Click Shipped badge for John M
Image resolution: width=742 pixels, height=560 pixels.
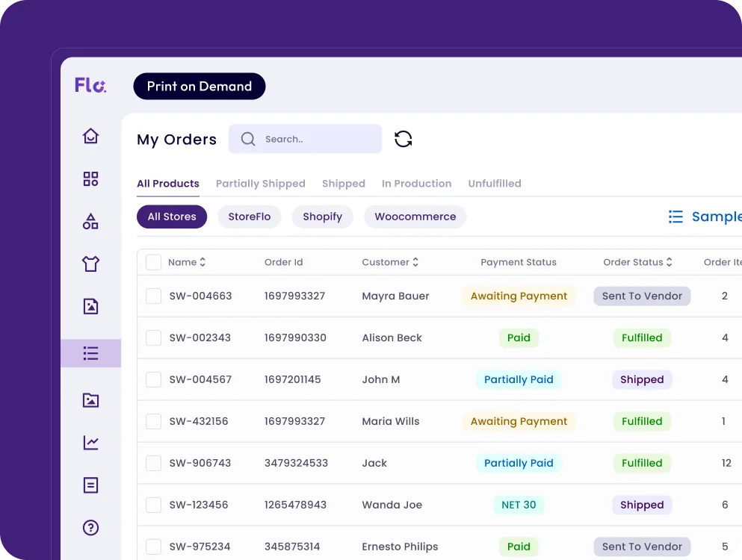click(642, 379)
